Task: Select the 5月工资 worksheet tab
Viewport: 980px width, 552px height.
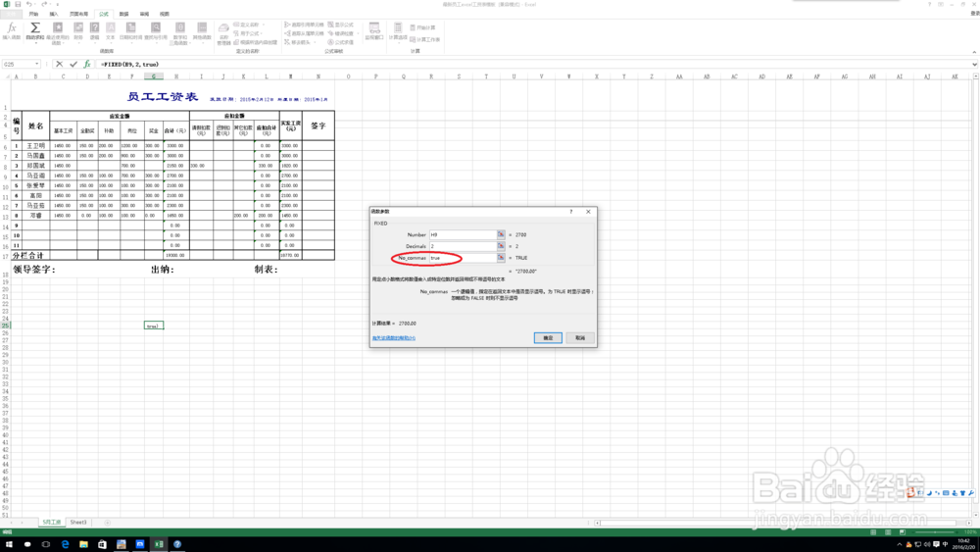Action: [x=51, y=522]
